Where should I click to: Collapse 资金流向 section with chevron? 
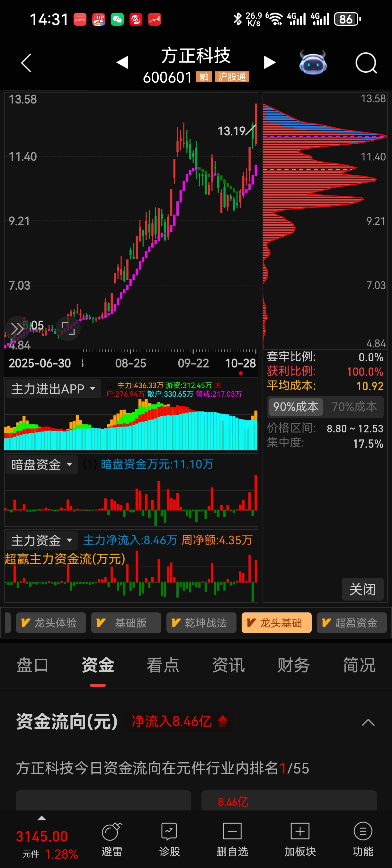368,722
